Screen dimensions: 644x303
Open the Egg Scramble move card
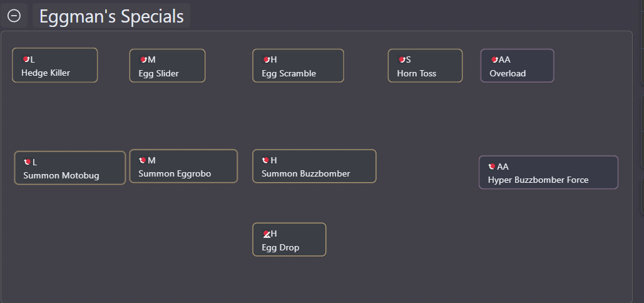point(298,66)
